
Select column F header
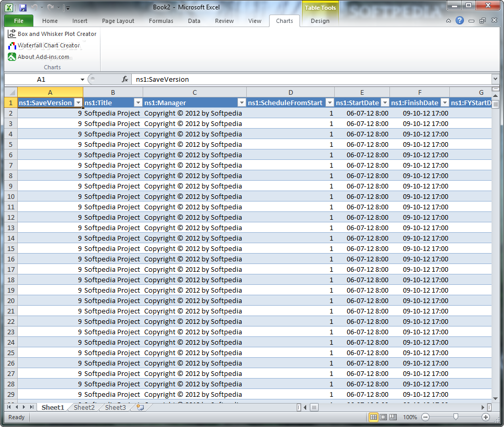pos(420,92)
